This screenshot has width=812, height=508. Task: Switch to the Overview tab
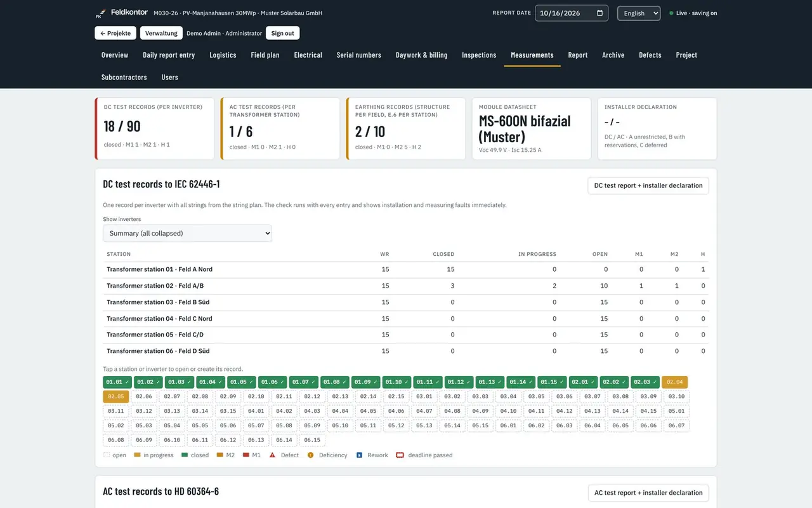(115, 55)
